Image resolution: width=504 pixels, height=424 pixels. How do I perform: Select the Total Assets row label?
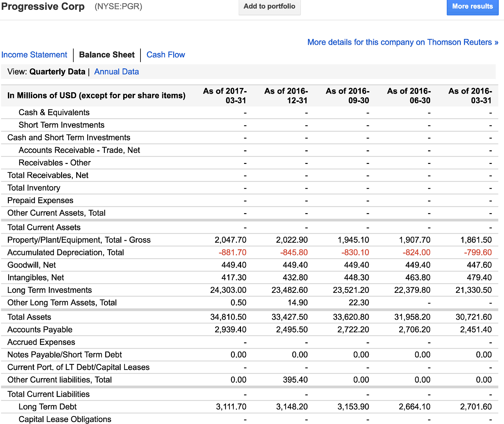[x=29, y=317]
